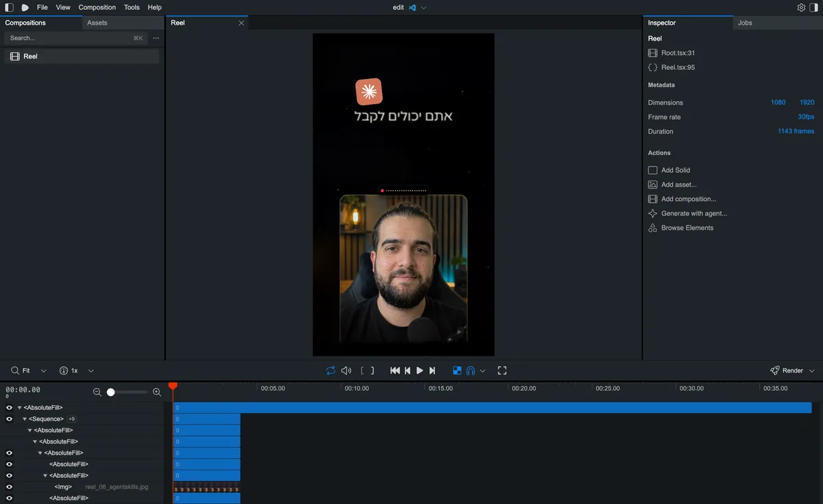Screen dimensions: 823x504
Task: Click the Add composition film icon
Action: click(653, 199)
